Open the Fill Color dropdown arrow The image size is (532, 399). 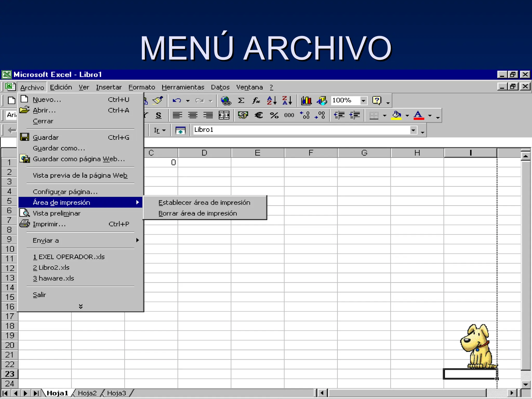(407, 116)
